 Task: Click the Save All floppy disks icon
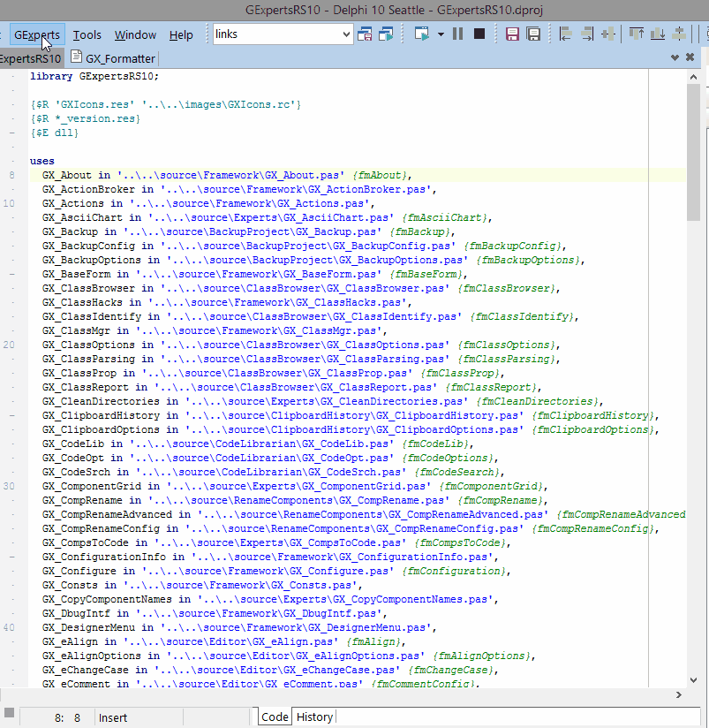(x=533, y=34)
